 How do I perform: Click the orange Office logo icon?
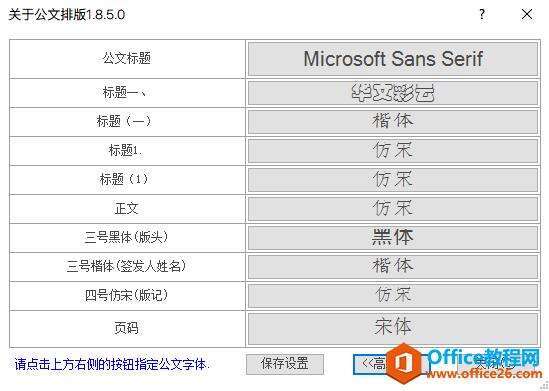point(406,362)
